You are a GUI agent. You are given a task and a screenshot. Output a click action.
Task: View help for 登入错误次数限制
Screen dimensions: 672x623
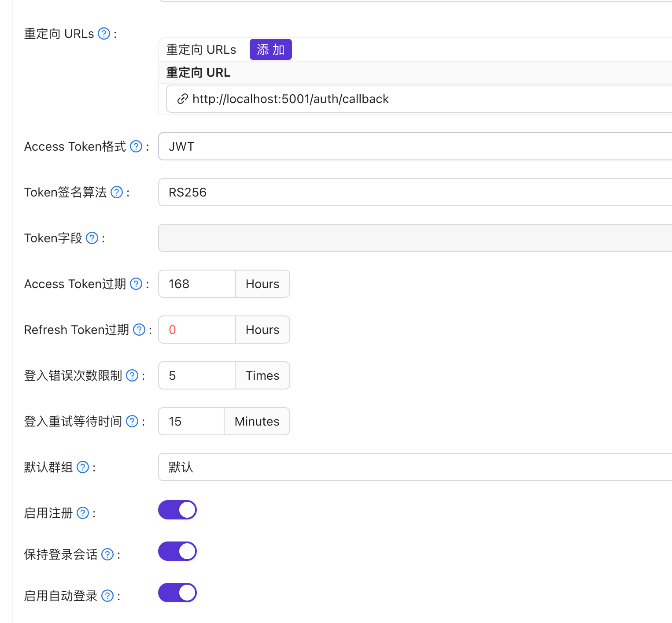tap(132, 375)
